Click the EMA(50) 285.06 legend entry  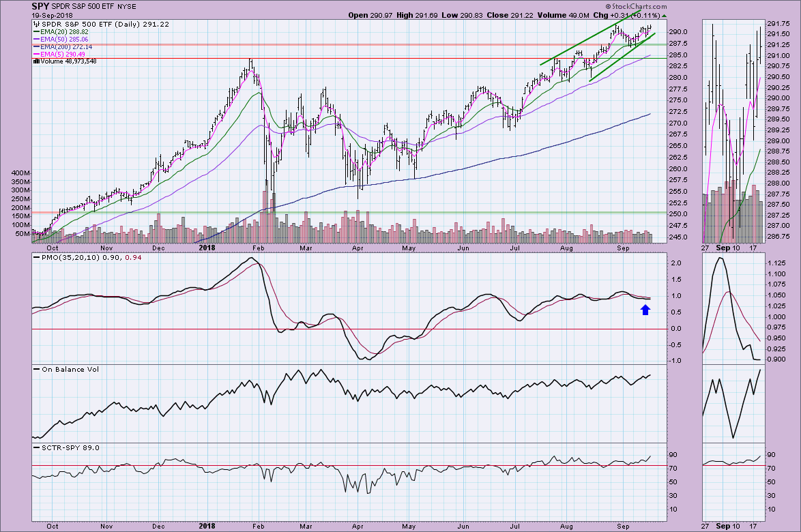point(64,40)
